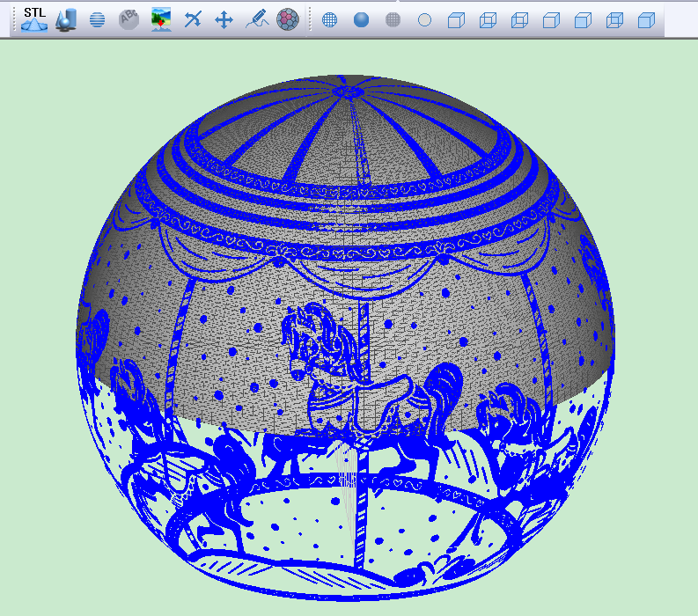Set view to cube right face
The width and height of the screenshot is (698, 616).
(551, 20)
